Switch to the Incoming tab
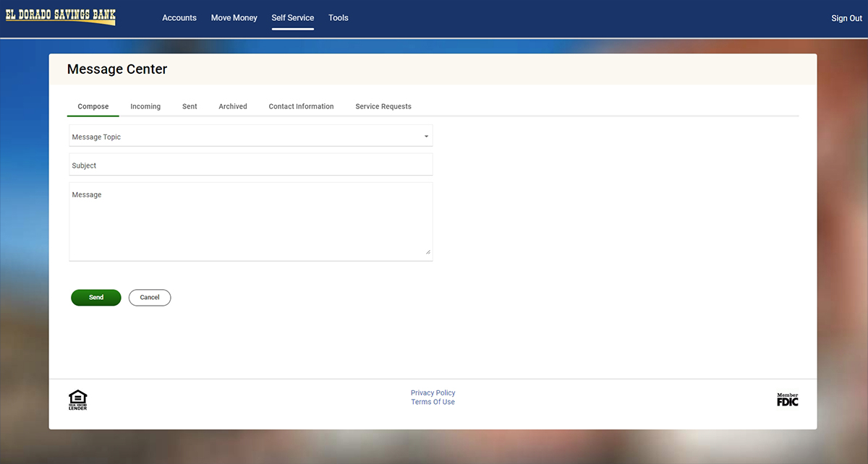The width and height of the screenshot is (868, 464). [x=145, y=106]
